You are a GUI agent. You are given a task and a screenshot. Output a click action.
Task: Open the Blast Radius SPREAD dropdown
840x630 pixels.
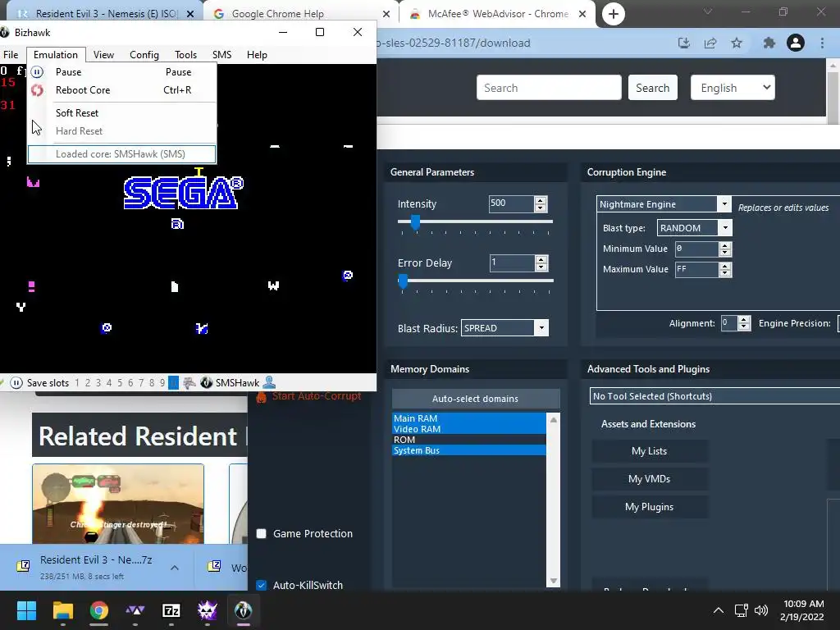(x=541, y=328)
